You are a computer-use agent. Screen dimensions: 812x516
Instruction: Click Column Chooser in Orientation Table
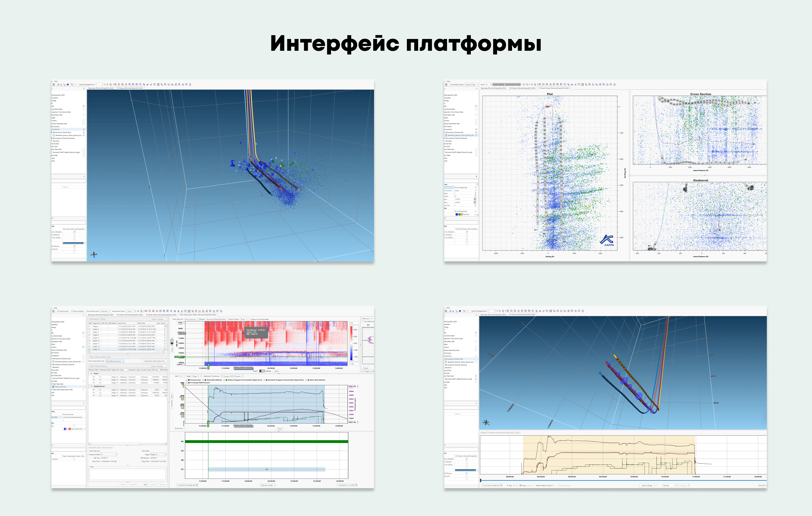pos(157,319)
